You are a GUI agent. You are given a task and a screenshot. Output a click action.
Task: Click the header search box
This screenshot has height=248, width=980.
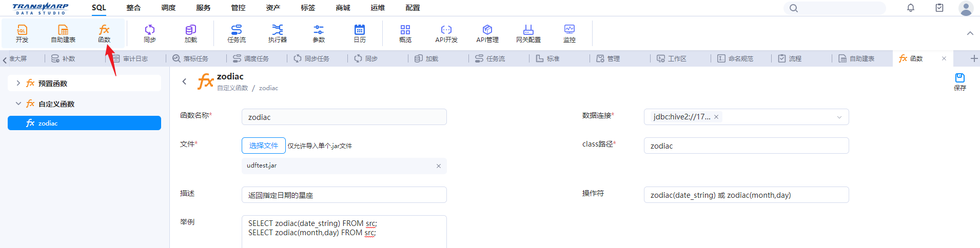(x=835, y=8)
